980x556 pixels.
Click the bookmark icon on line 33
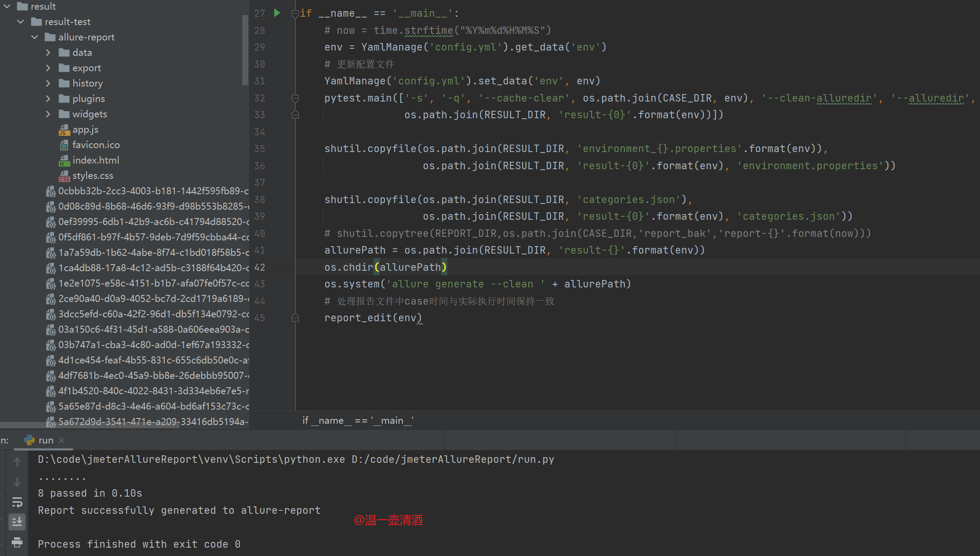point(295,114)
